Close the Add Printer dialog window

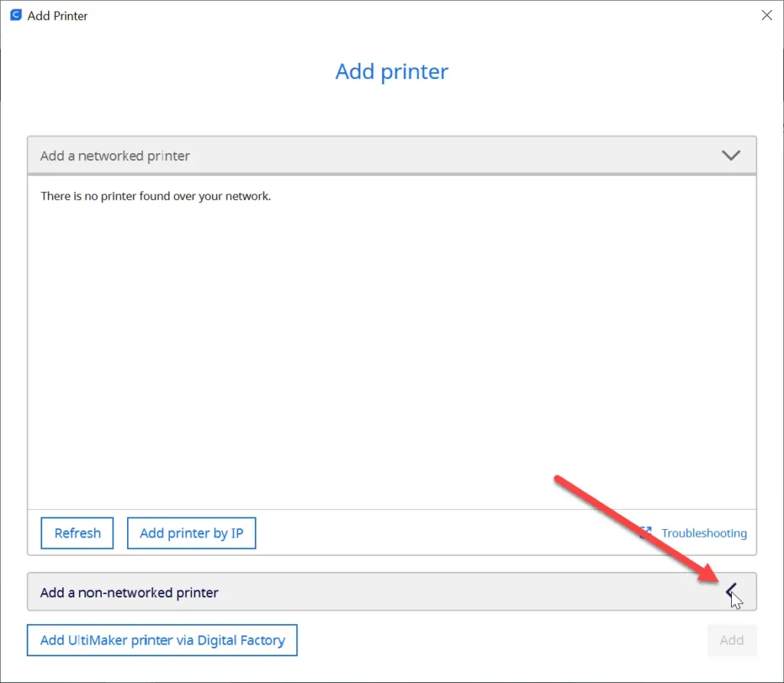(x=766, y=15)
